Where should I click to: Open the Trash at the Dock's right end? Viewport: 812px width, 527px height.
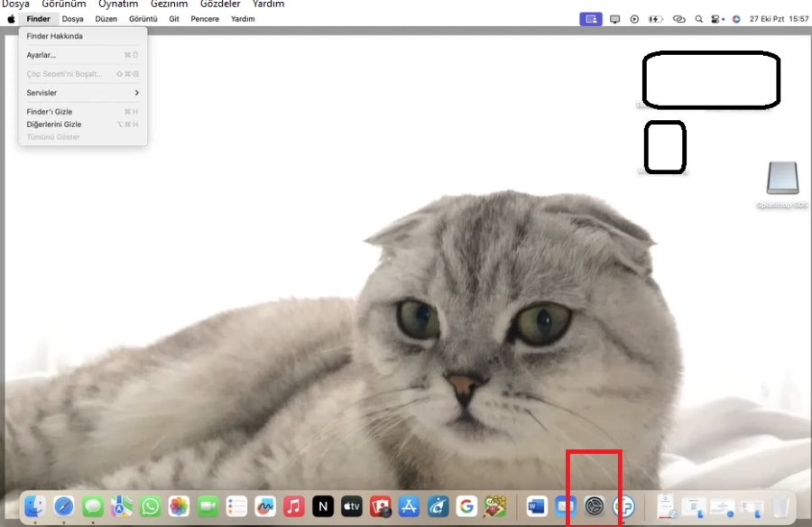click(780, 506)
